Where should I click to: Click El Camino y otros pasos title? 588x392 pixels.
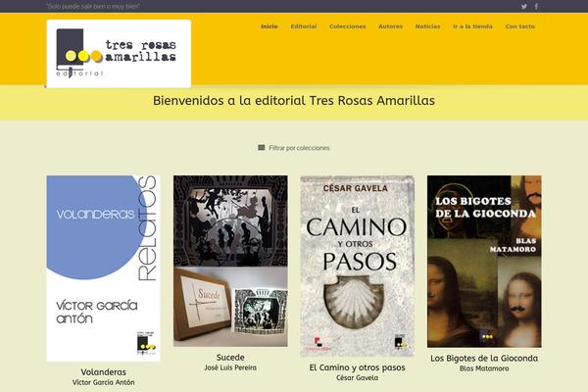357,367
